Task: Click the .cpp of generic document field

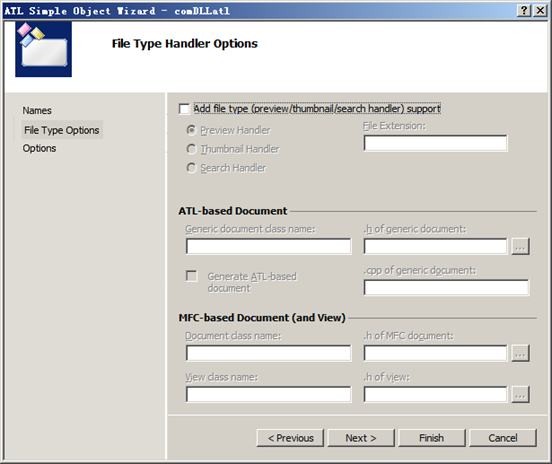Action: [446, 288]
